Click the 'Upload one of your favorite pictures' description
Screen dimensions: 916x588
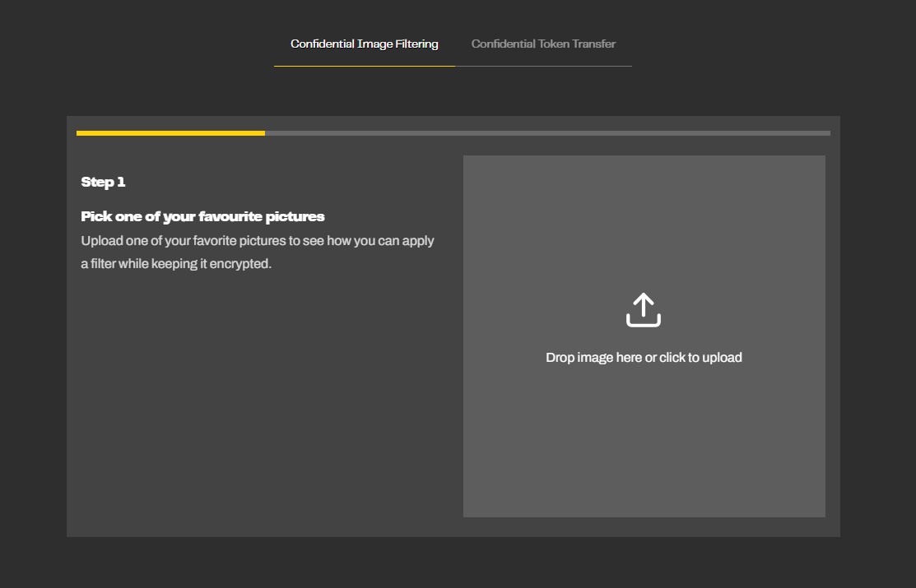(x=258, y=252)
